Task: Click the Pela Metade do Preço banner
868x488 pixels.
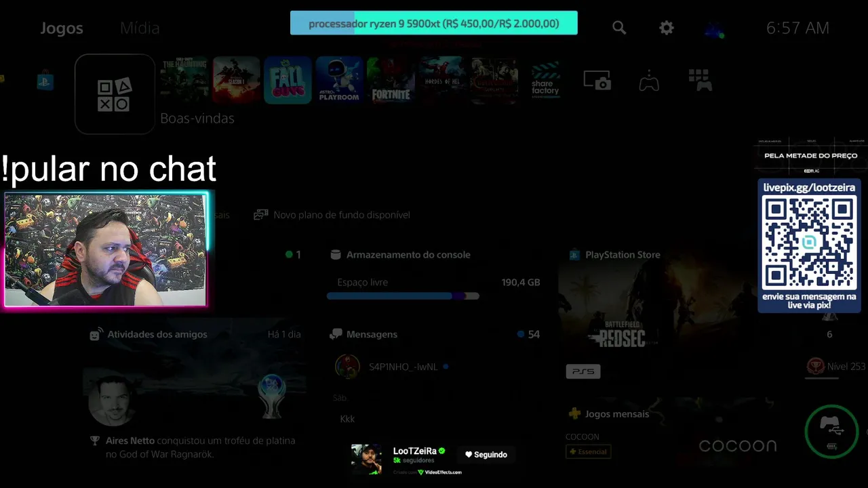Action: pyautogui.click(x=810, y=157)
